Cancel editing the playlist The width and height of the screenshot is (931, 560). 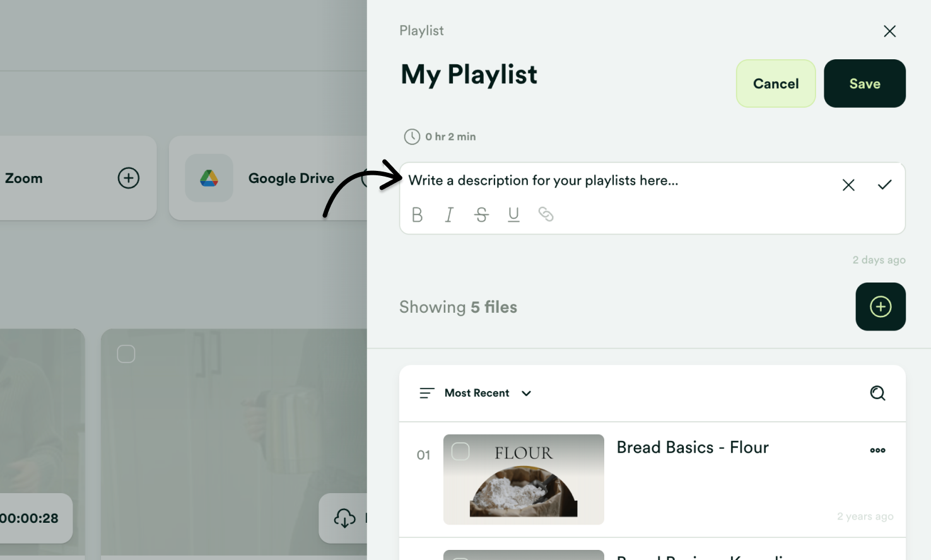point(776,83)
